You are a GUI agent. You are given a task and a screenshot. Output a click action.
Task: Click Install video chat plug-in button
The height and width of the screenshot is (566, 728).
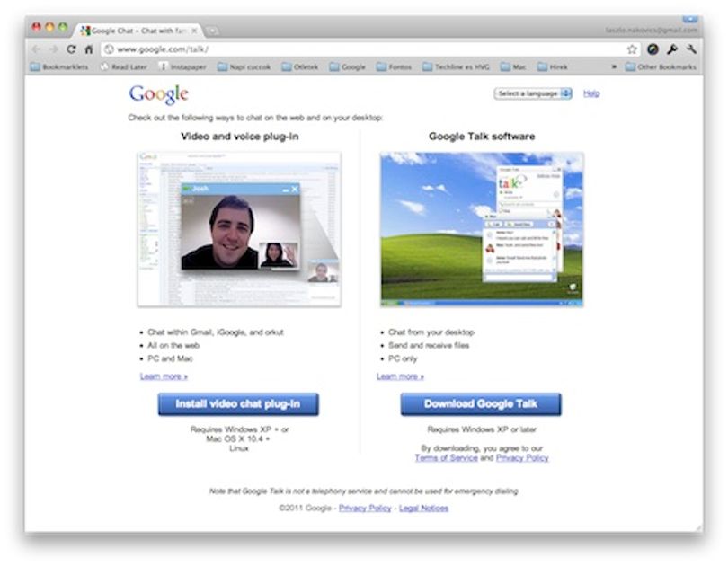tap(238, 404)
